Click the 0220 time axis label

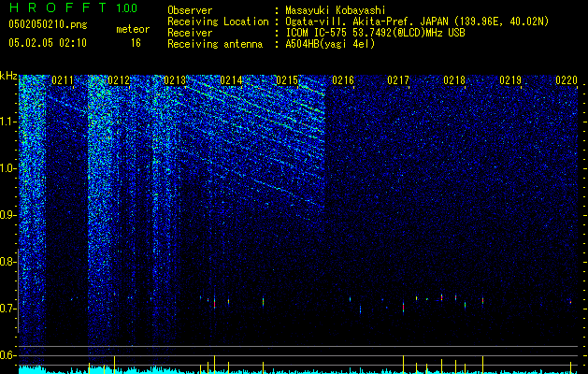click(x=566, y=80)
